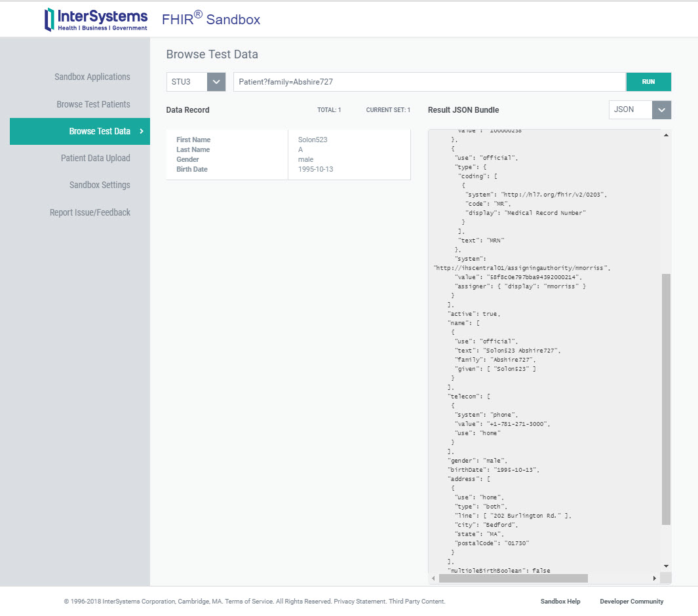Open Report Issue/Feedback page
This screenshot has width=698, height=616.
(x=90, y=212)
